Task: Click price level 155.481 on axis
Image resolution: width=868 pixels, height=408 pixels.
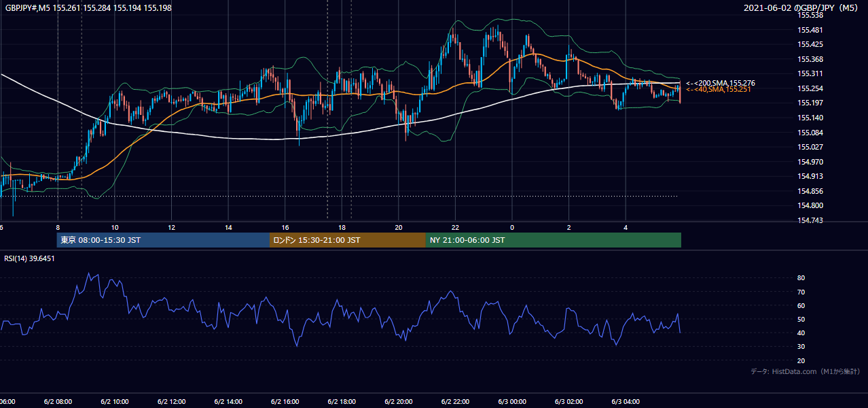Action: (810, 30)
